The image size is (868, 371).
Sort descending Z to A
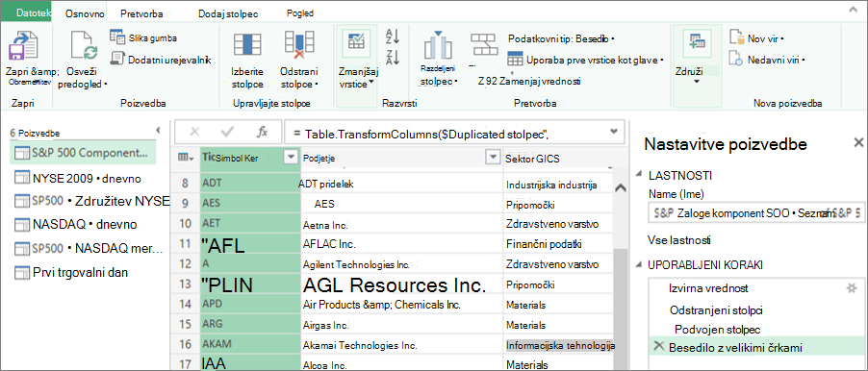click(393, 57)
